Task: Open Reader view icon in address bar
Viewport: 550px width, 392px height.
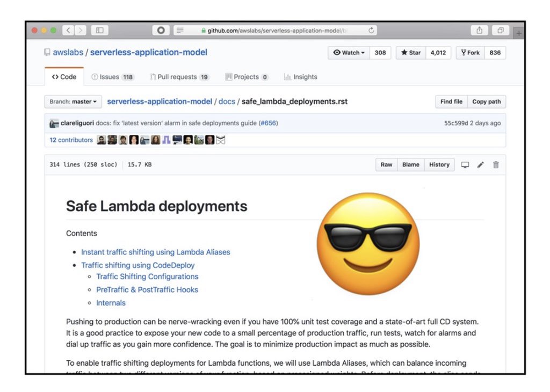Action: 180,31
